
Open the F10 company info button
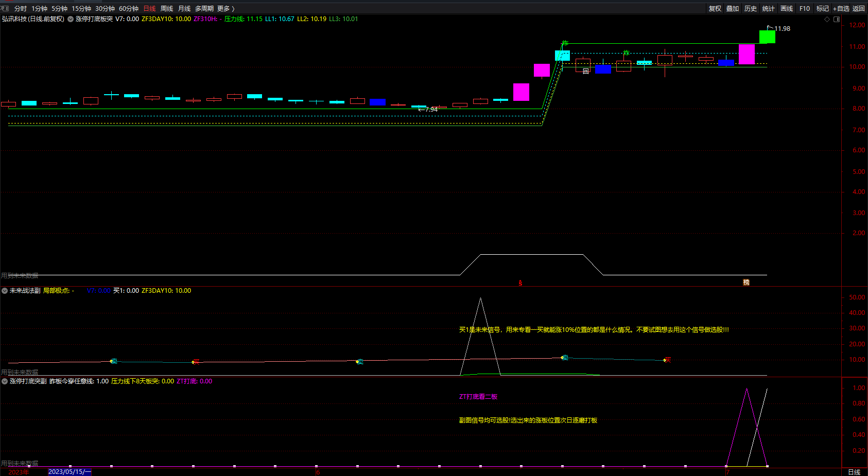[805, 8]
